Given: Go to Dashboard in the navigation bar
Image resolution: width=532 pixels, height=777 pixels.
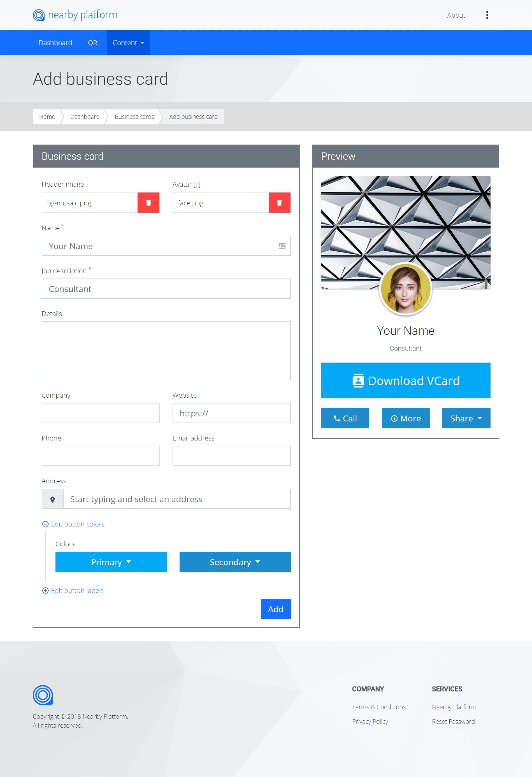Looking at the screenshot, I should click(x=55, y=43).
